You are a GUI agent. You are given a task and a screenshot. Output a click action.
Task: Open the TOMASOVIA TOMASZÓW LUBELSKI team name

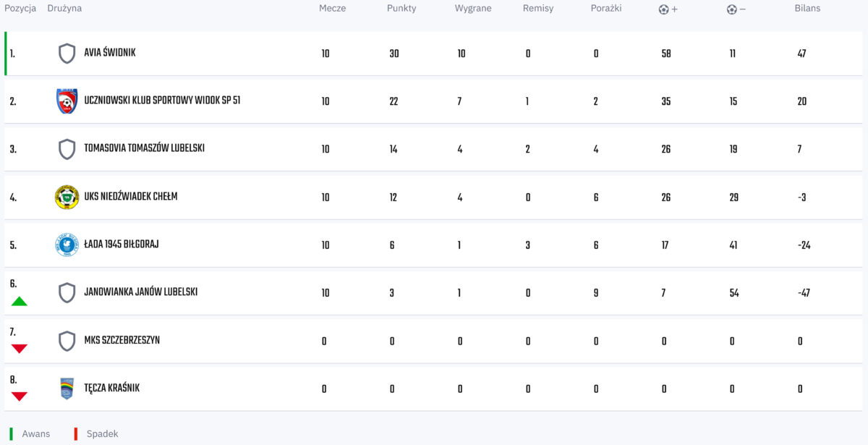click(x=145, y=148)
